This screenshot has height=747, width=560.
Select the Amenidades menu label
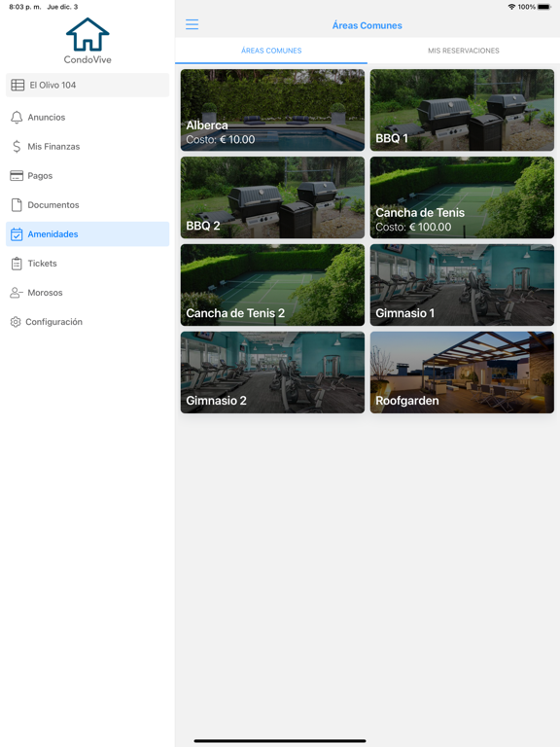click(x=52, y=233)
